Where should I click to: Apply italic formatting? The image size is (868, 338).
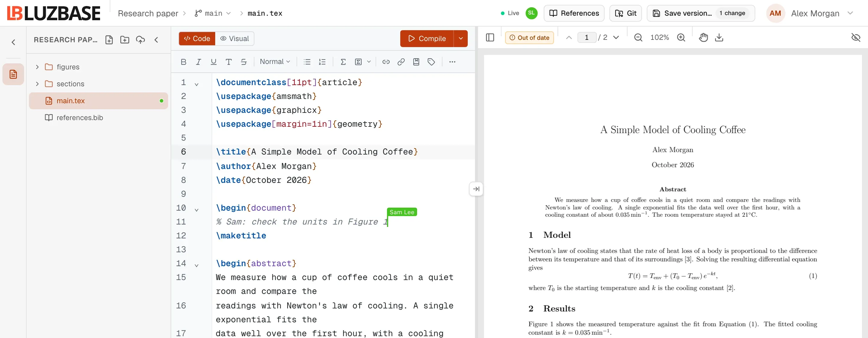pyautogui.click(x=199, y=62)
